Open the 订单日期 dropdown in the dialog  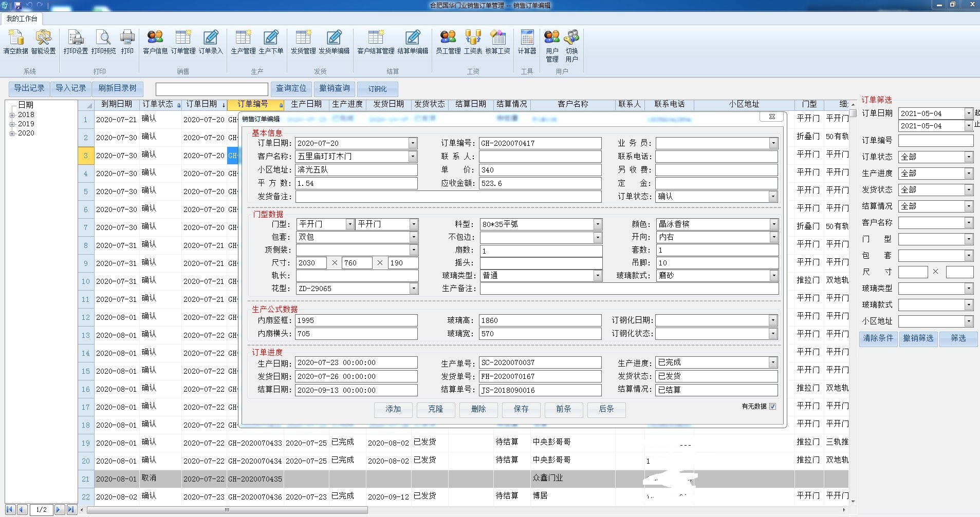[x=413, y=143]
